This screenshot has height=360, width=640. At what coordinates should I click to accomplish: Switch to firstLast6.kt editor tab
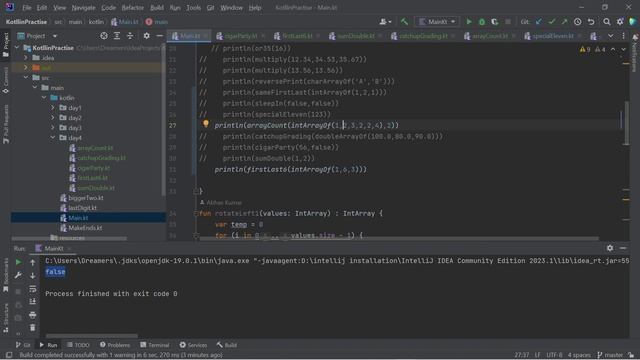pyautogui.click(x=297, y=36)
